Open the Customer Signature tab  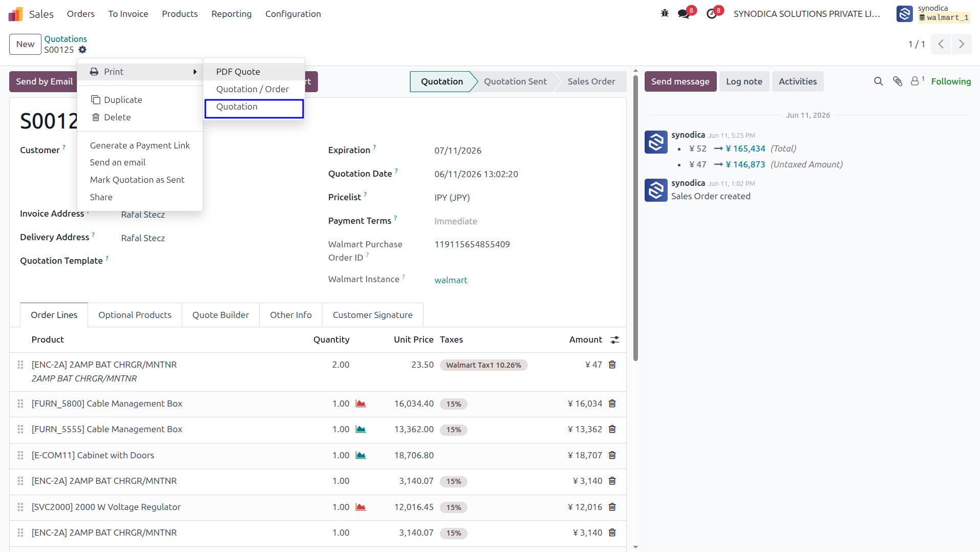(373, 315)
